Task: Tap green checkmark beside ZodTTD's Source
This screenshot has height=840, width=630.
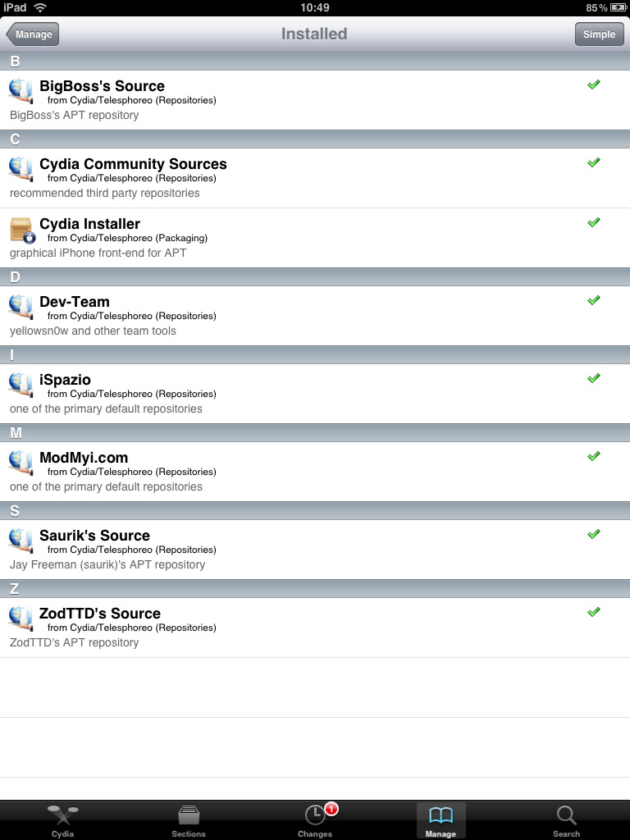Action: 594,612
